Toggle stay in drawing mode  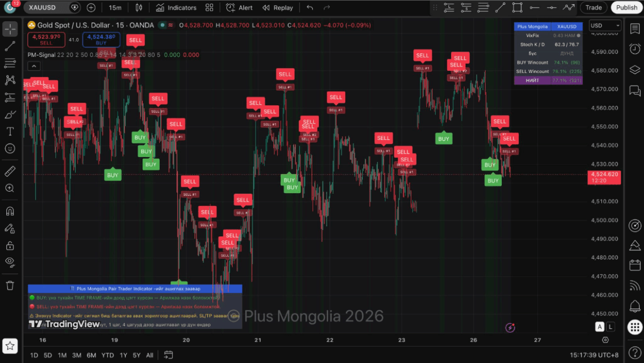click(10, 228)
